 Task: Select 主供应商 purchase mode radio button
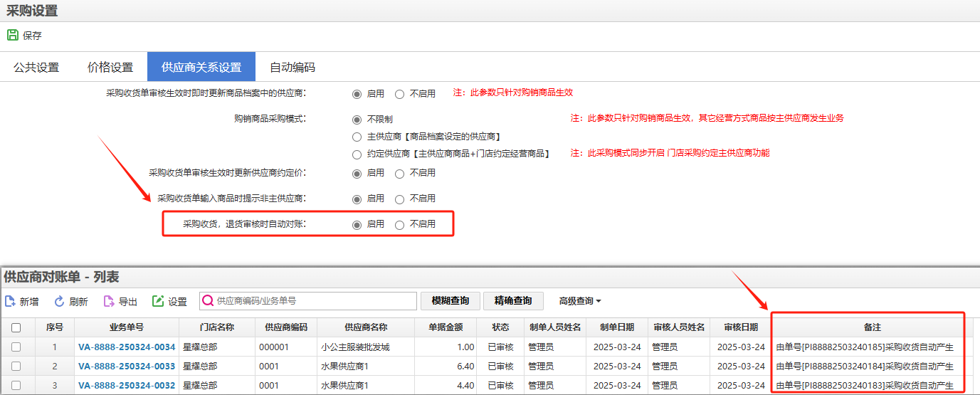tap(357, 136)
